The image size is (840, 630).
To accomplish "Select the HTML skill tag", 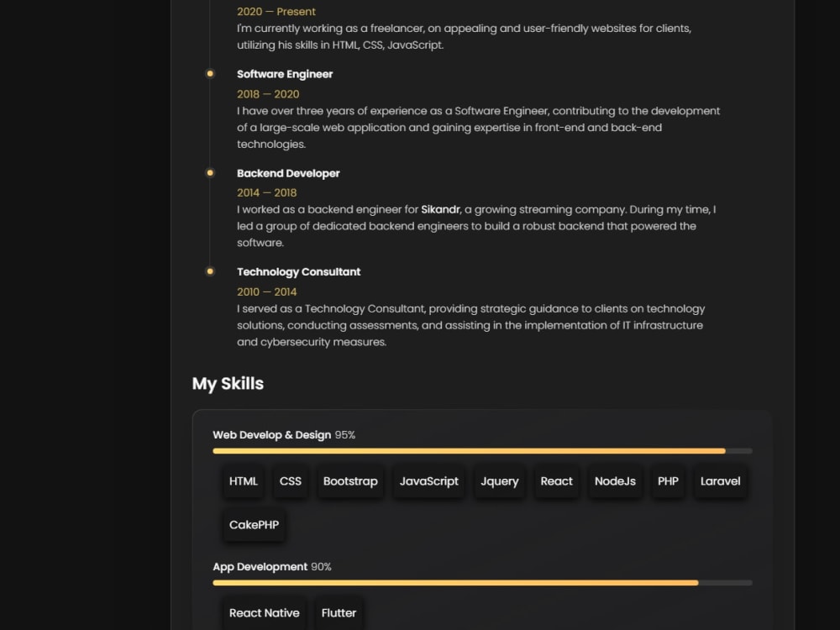I will 244,481.
